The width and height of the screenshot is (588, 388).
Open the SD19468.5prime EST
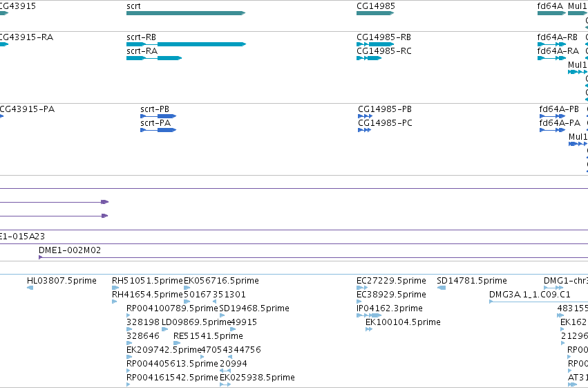click(222, 315)
